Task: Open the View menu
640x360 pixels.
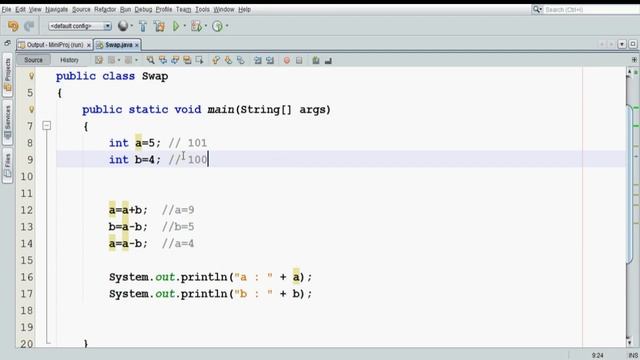Action: 35,9
